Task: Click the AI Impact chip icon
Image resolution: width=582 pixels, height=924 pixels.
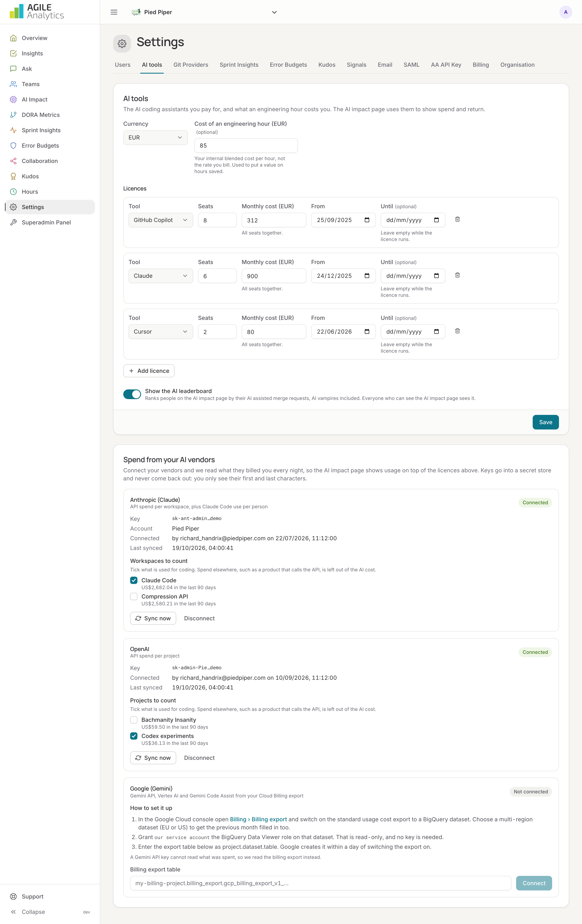Action: (x=13, y=99)
